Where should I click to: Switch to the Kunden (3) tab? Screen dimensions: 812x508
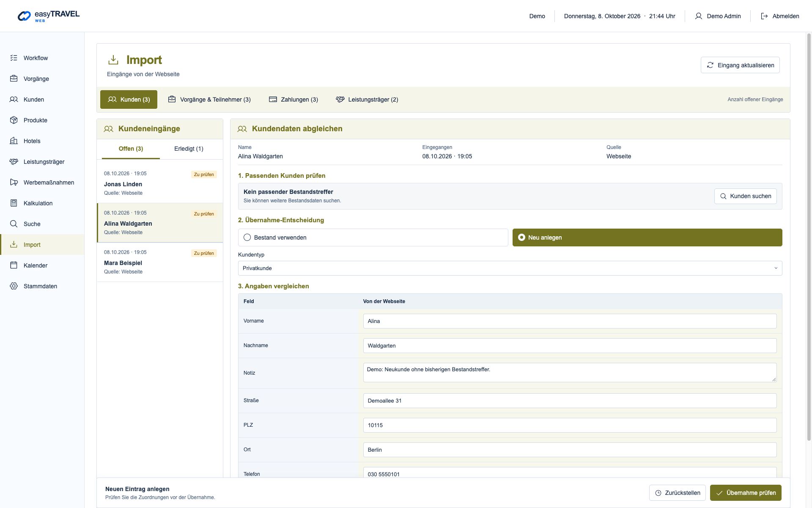(129, 99)
